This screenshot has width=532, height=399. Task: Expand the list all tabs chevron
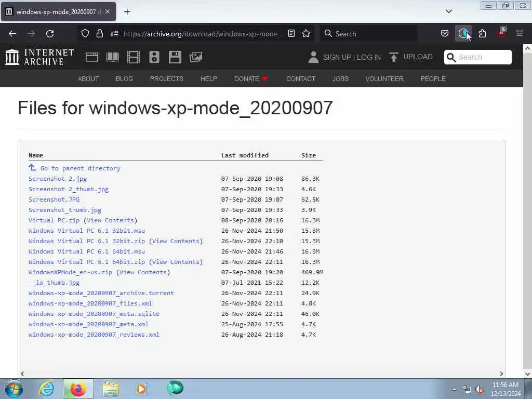(x=448, y=11)
